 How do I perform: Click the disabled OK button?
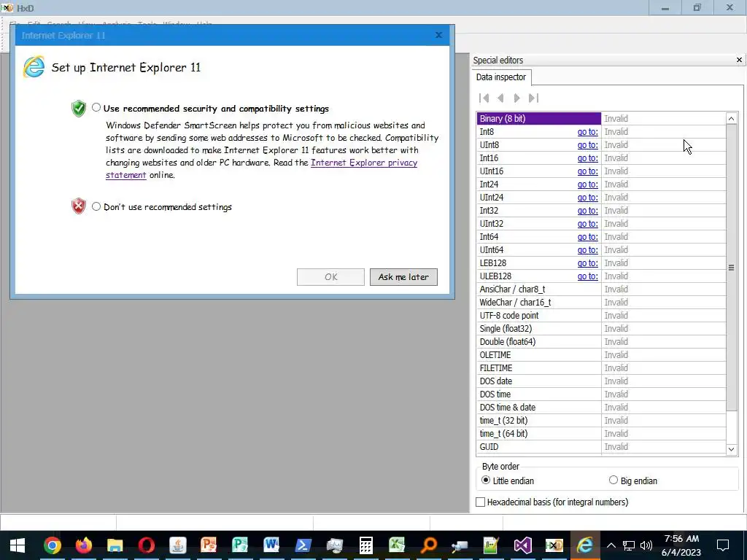pos(330,277)
